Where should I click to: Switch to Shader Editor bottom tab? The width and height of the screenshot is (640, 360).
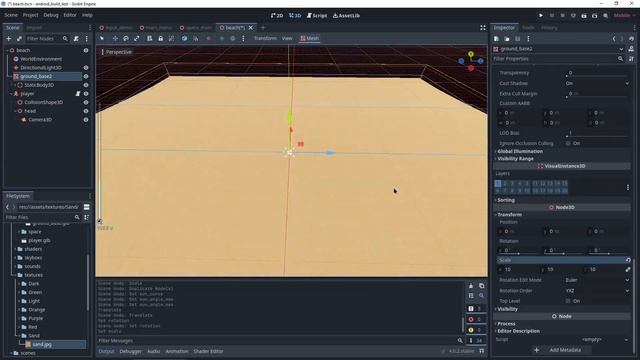pos(208,351)
